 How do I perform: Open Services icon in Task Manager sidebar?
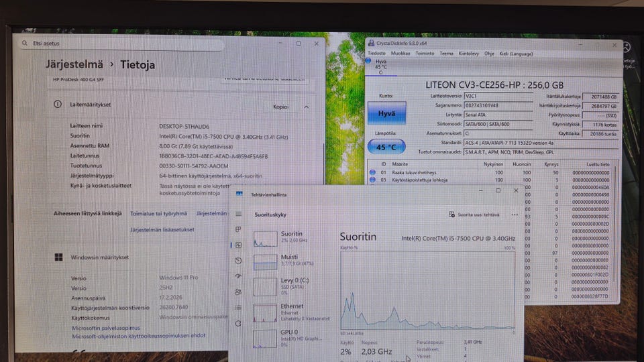[x=238, y=323]
